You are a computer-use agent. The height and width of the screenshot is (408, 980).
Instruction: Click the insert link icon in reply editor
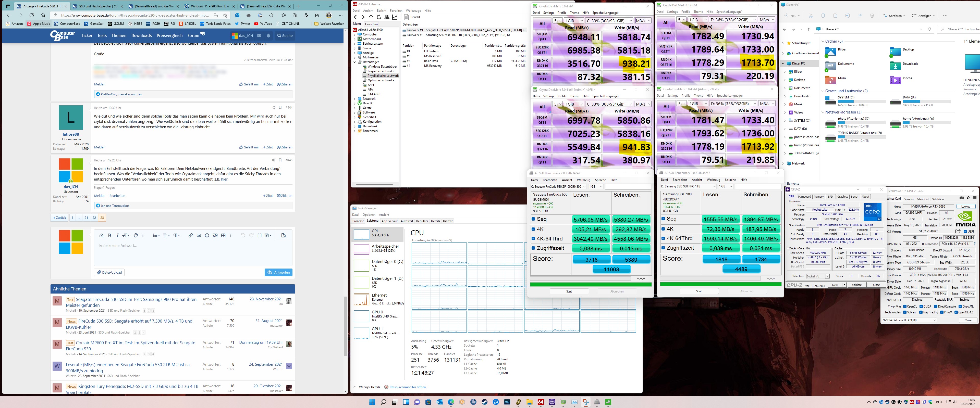[191, 235]
